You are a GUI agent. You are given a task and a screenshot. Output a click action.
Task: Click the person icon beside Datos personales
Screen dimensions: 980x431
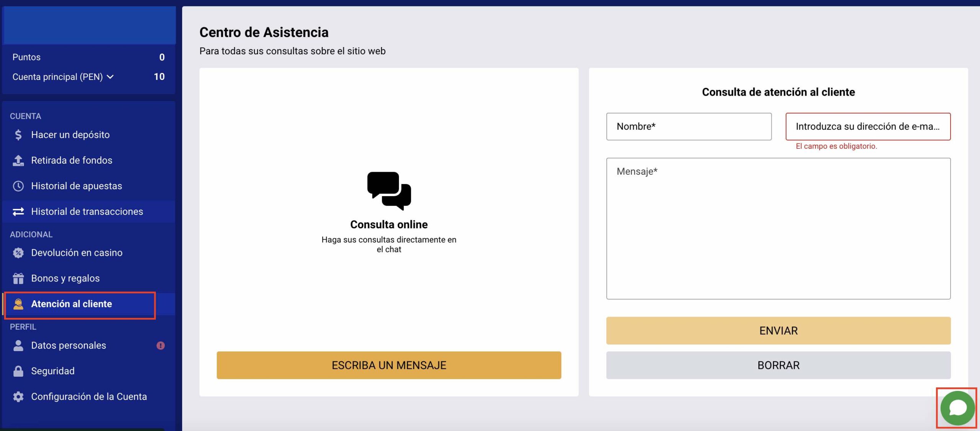[18, 346]
